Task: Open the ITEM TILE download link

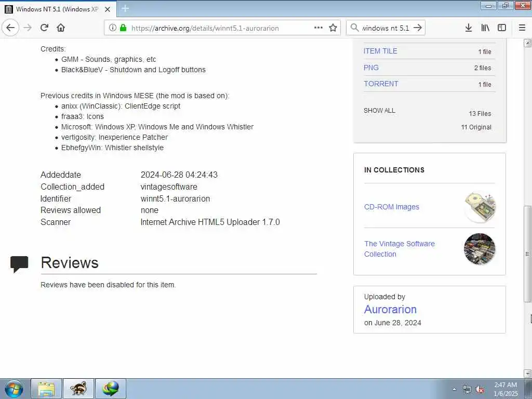Action: [x=380, y=51]
